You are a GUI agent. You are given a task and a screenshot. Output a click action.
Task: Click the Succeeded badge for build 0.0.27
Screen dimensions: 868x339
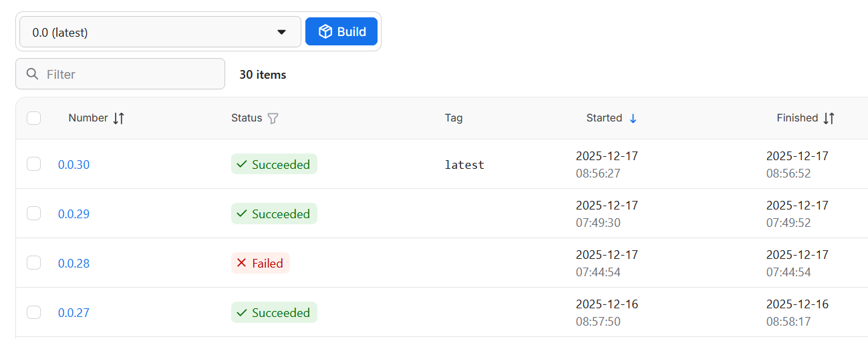pos(274,312)
